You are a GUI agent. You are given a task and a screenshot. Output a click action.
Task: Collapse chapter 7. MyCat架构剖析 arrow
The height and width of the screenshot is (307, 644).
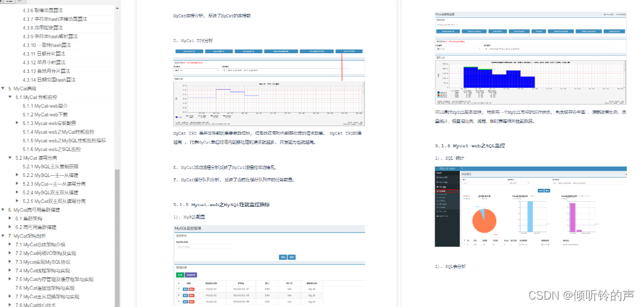click(3, 236)
